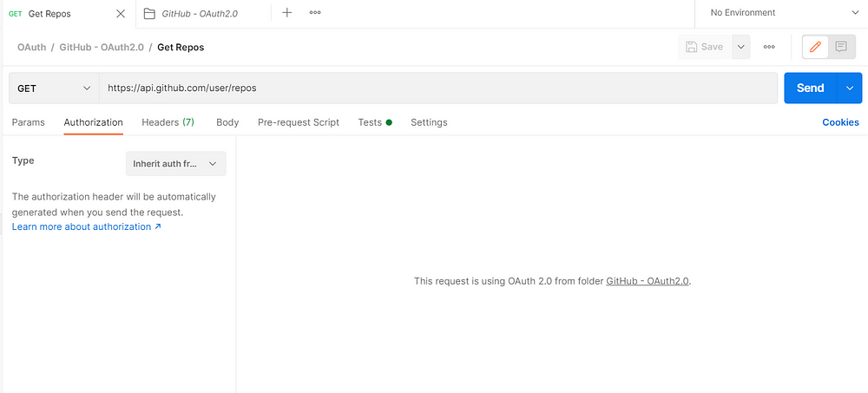The image size is (868, 393).
Task: Open Send button dropdown arrow
Action: 850,88
